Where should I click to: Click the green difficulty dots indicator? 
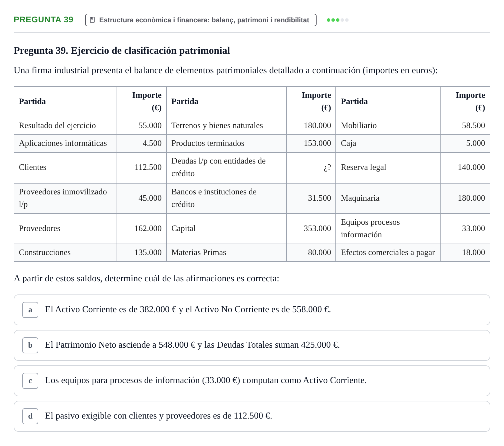click(x=337, y=20)
